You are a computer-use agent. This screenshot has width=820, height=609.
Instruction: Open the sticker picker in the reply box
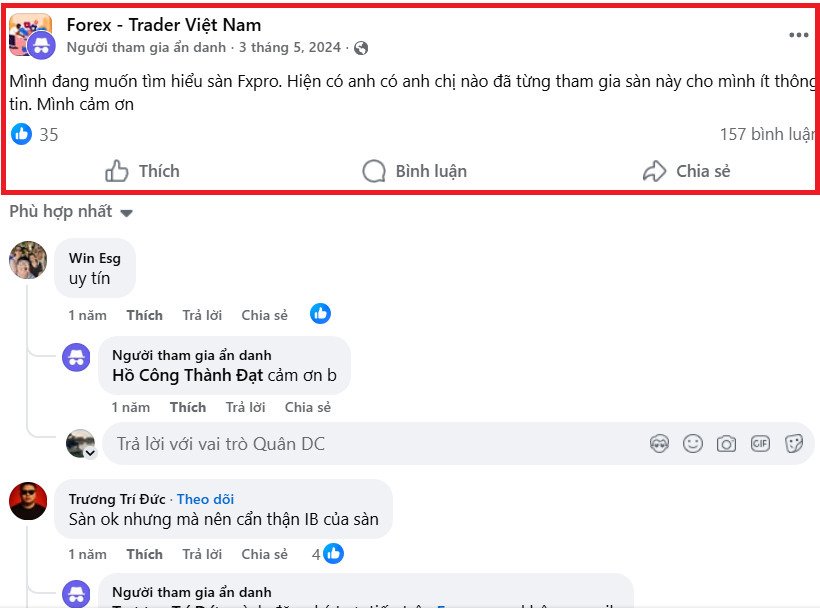click(x=792, y=443)
